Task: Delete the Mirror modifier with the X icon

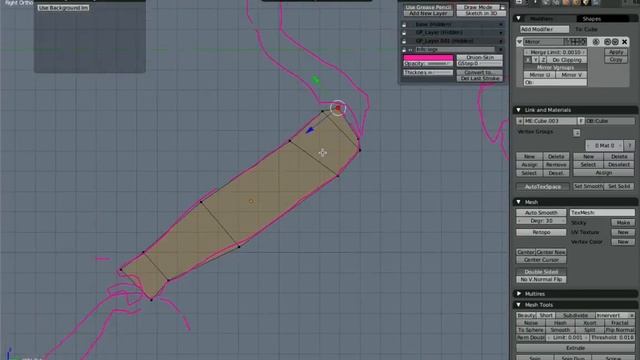Action: click(x=624, y=42)
